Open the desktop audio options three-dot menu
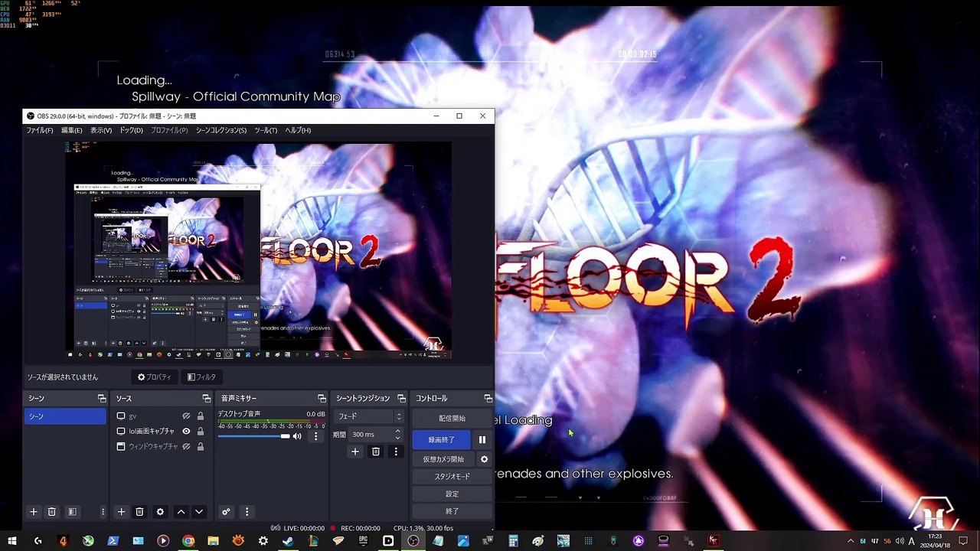This screenshot has width=980, height=551. coord(315,436)
